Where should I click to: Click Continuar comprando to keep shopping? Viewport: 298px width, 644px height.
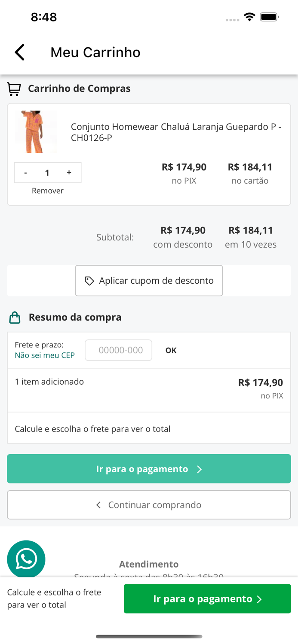(149, 504)
